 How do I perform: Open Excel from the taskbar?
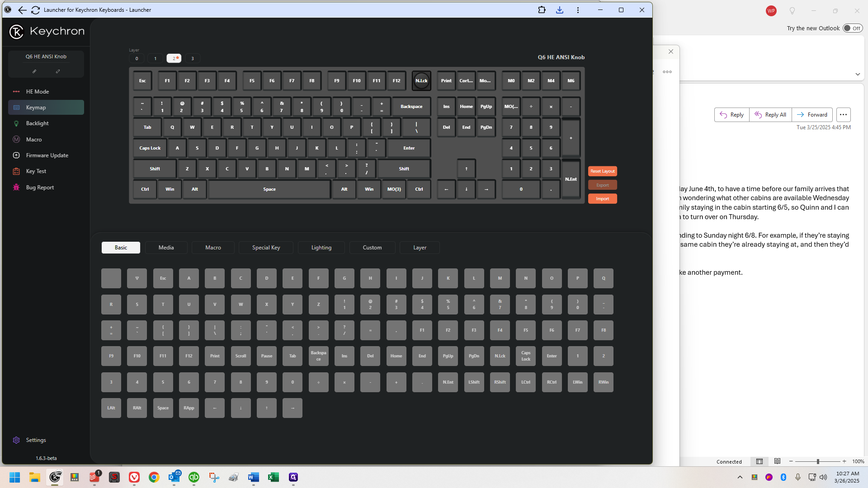pos(274,477)
